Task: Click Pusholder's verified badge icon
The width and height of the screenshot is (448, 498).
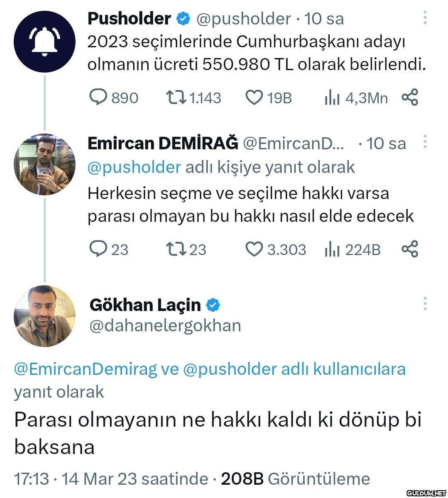Action: tap(184, 19)
